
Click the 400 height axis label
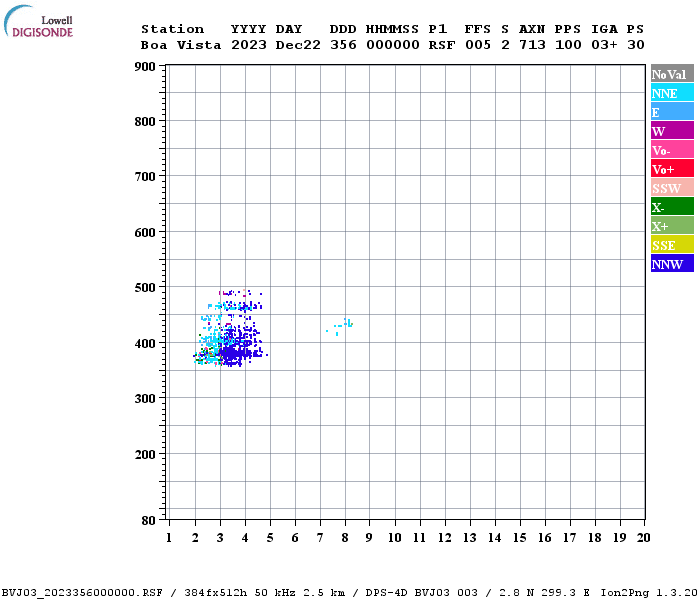[145, 343]
